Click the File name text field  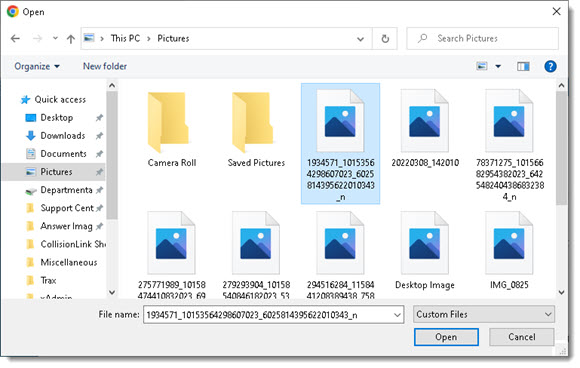coord(267,315)
